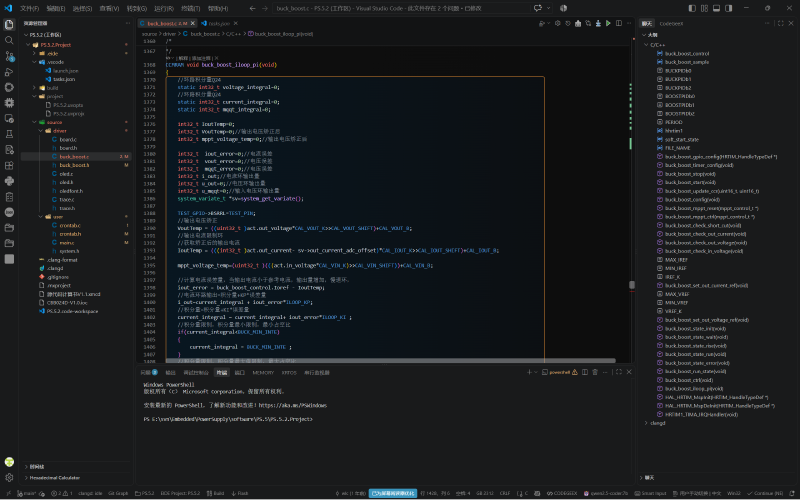The width and height of the screenshot is (800, 500).
Task: Click buck_boost_iloop_pi in breadcrumb
Action: tap(284, 34)
